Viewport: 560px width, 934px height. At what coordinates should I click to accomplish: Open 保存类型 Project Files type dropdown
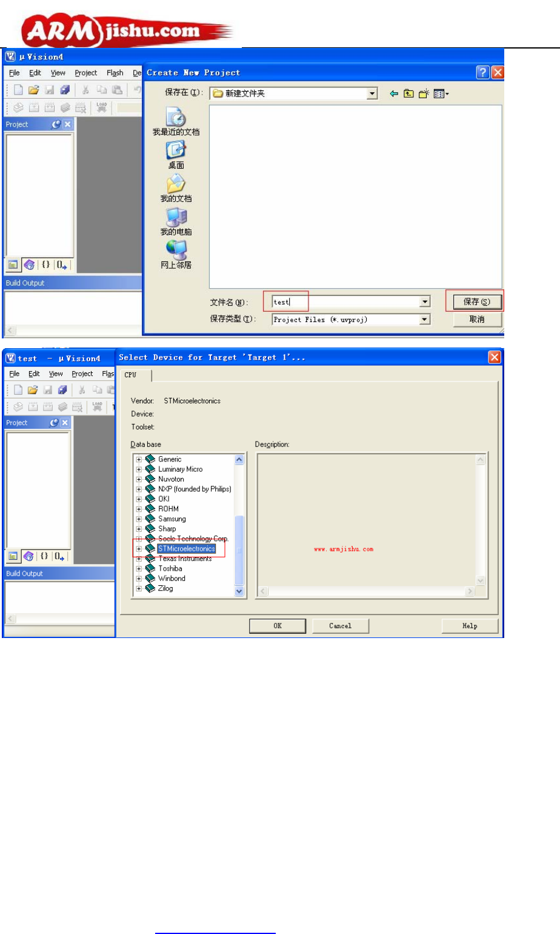tap(425, 319)
